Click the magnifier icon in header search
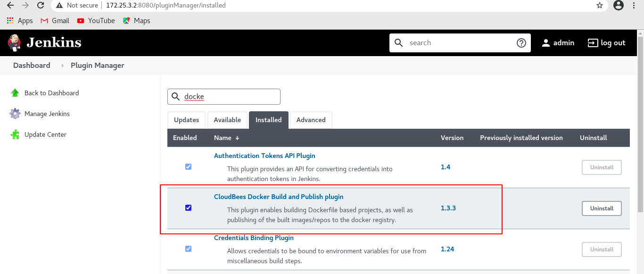 pyautogui.click(x=399, y=43)
